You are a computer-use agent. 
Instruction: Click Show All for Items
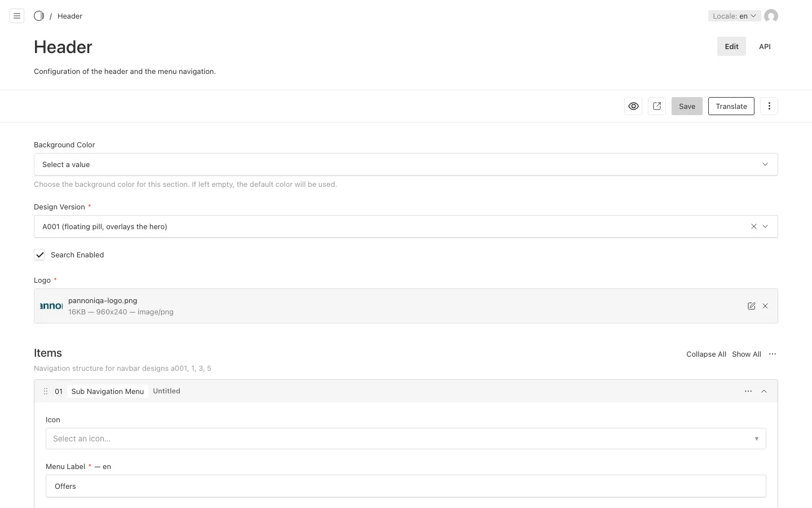click(x=747, y=354)
